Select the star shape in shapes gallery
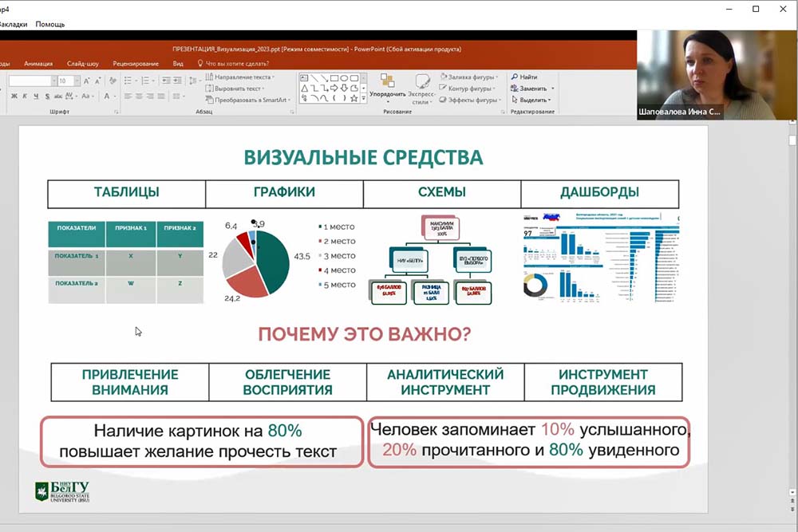Viewport: 798px width, 532px height. click(354, 98)
